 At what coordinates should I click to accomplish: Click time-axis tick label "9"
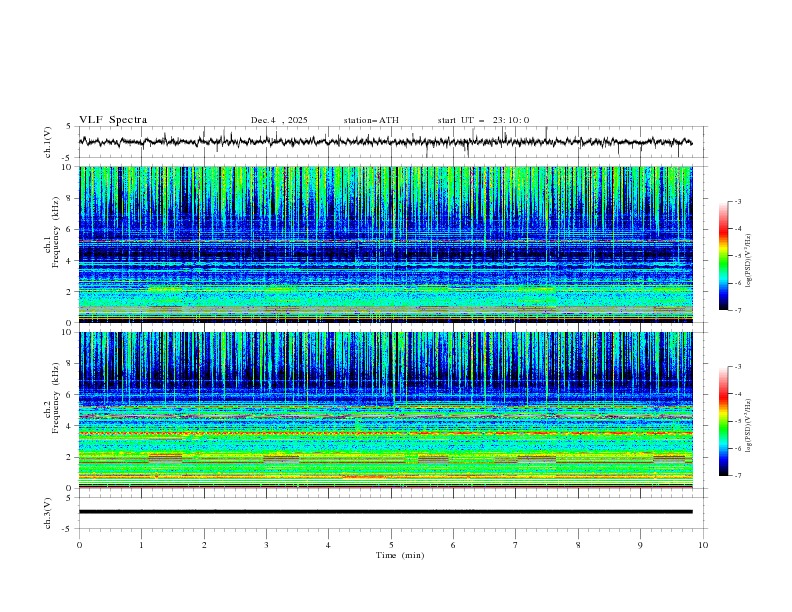point(640,545)
